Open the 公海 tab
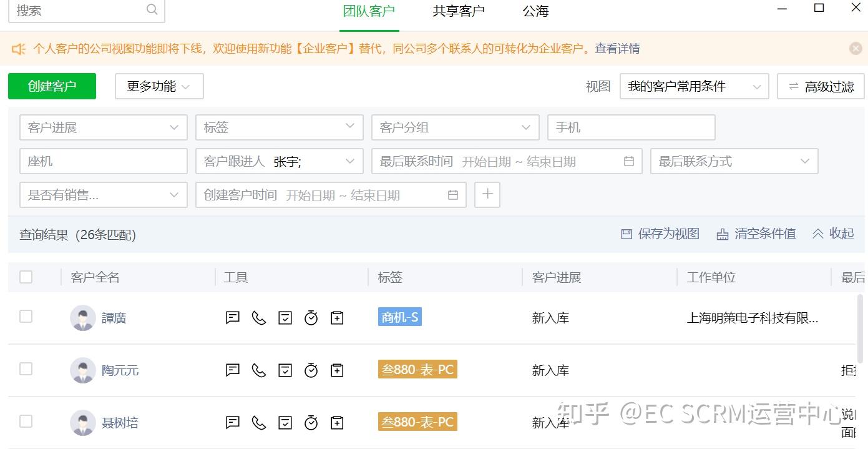The image size is (868, 449). pyautogui.click(x=535, y=11)
